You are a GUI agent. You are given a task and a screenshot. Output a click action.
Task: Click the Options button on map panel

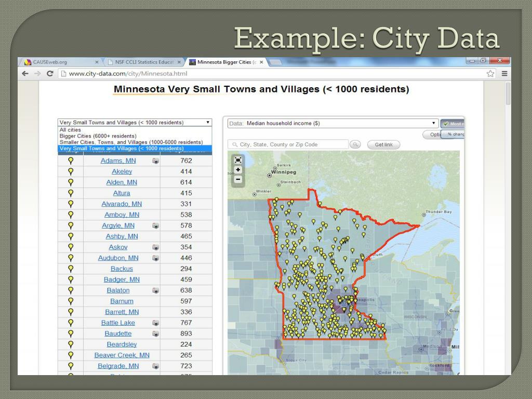click(433, 135)
